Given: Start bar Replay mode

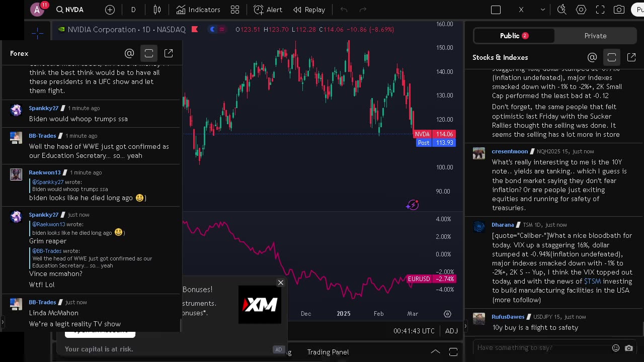Looking at the screenshot, I should (309, 10).
